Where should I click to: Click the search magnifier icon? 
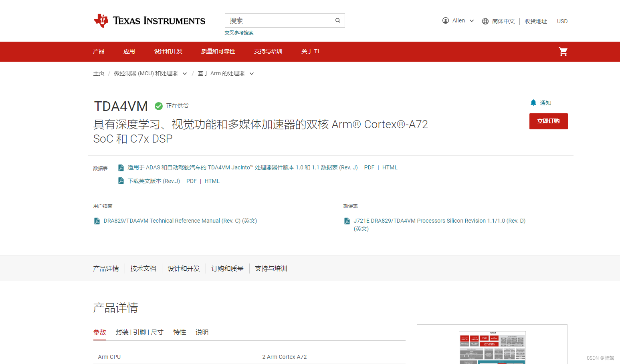(x=338, y=20)
